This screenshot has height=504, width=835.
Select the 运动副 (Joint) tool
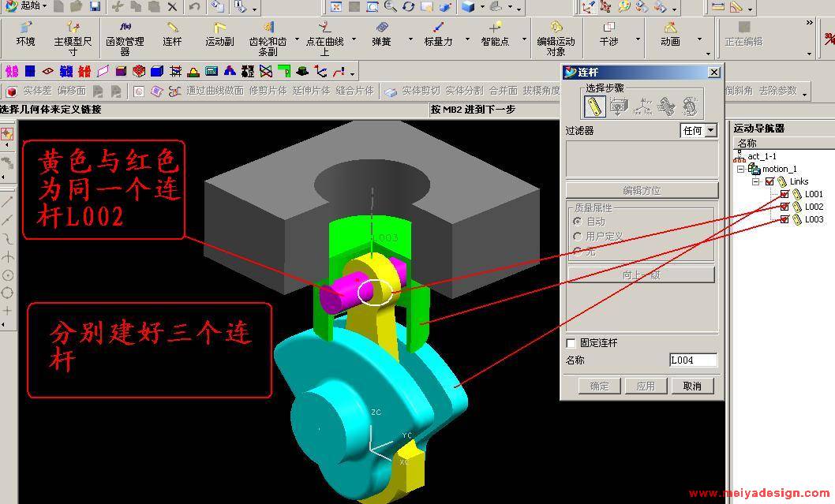tap(219, 35)
